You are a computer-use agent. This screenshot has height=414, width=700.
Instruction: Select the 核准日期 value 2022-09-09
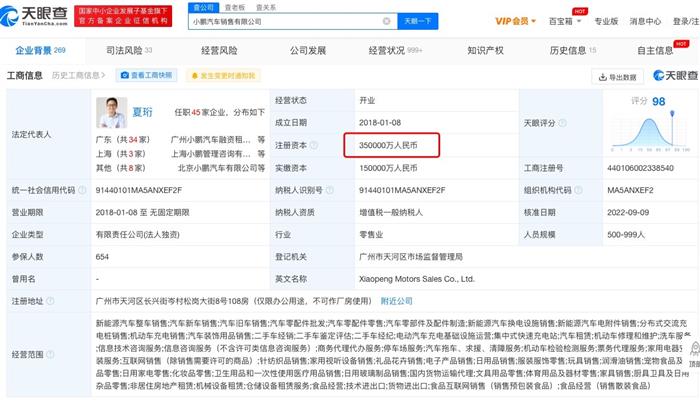[628, 212]
